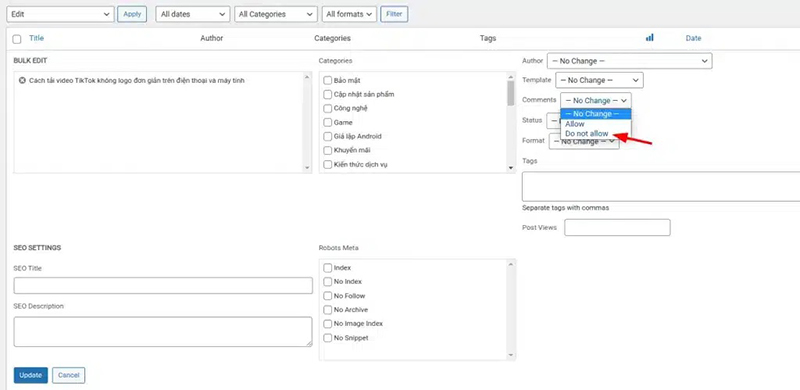Click into the SEO Description text area
The height and width of the screenshot is (390, 800).
click(x=163, y=332)
